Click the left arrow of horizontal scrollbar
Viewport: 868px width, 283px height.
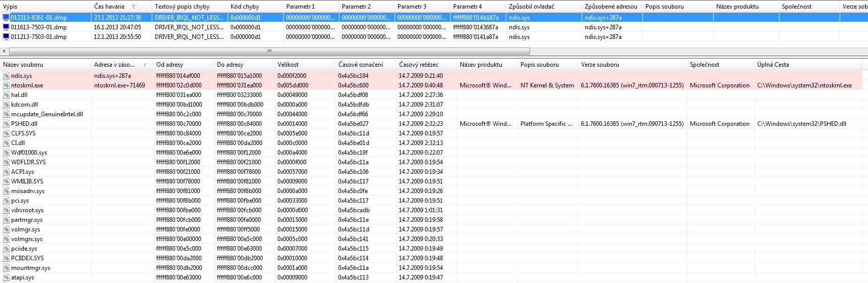click(x=5, y=51)
